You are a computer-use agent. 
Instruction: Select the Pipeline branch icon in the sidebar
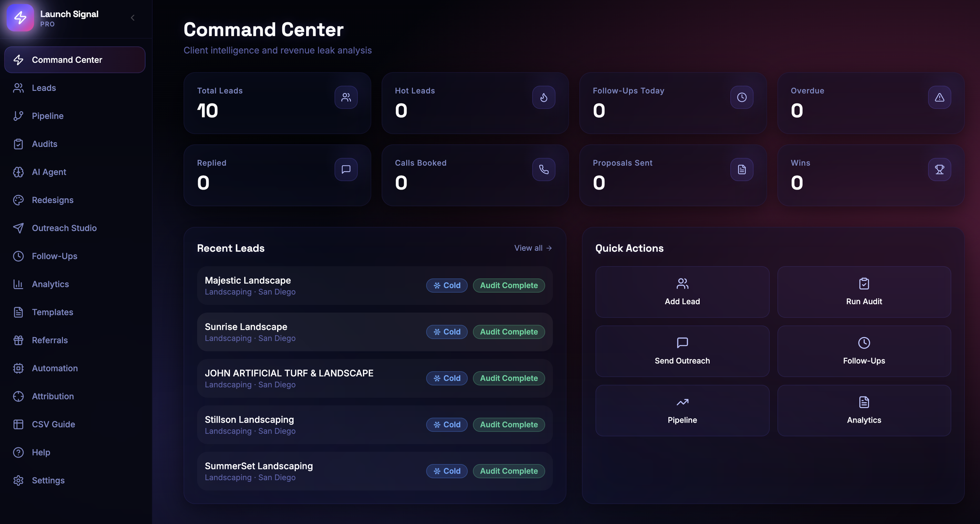point(19,116)
